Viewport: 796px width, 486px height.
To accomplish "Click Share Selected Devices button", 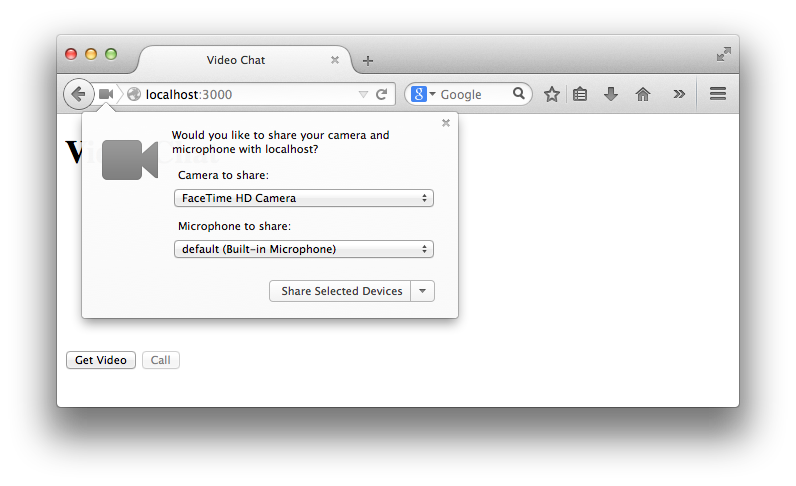I will (x=341, y=291).
